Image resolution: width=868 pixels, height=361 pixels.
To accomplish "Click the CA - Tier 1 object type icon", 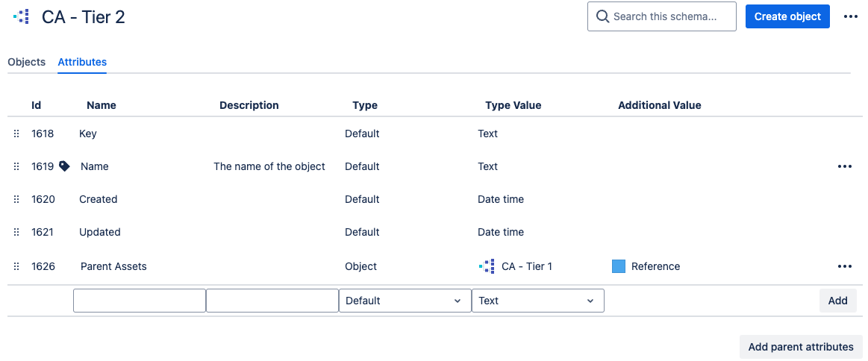I will (x=487, y=266).
